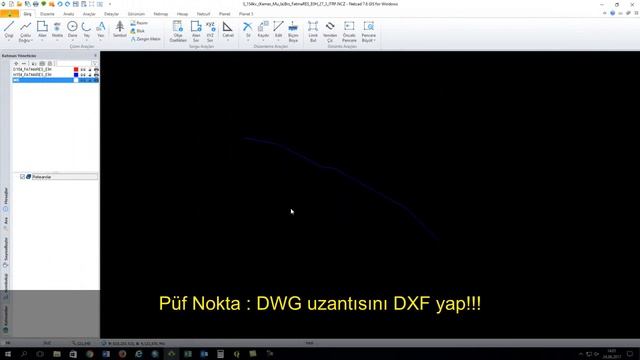
Task: Insert a picture with Resim
Action: pyautogui.click(x=139, y=23)
